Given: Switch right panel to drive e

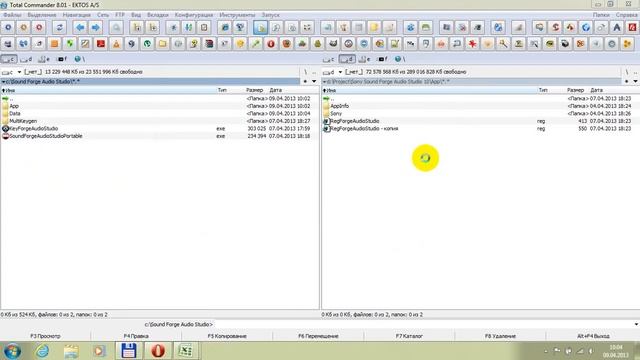Looking at the screenshot, I should (x=364, y=59).
